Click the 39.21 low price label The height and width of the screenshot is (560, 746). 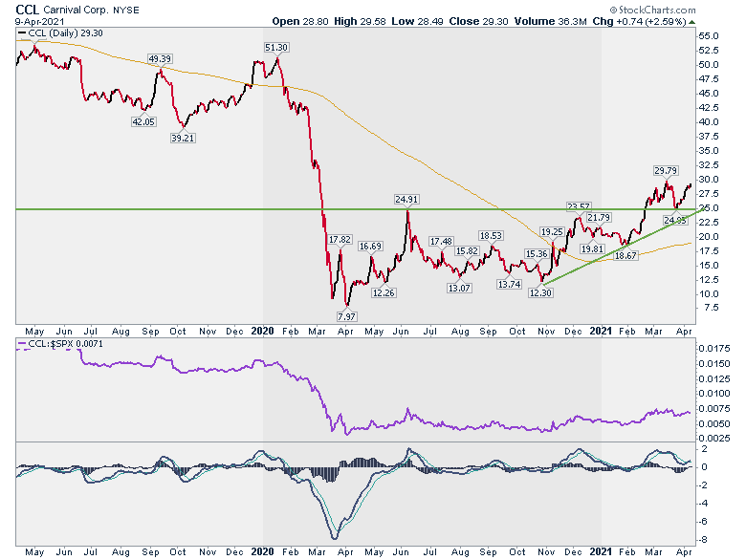pos(184,138)
